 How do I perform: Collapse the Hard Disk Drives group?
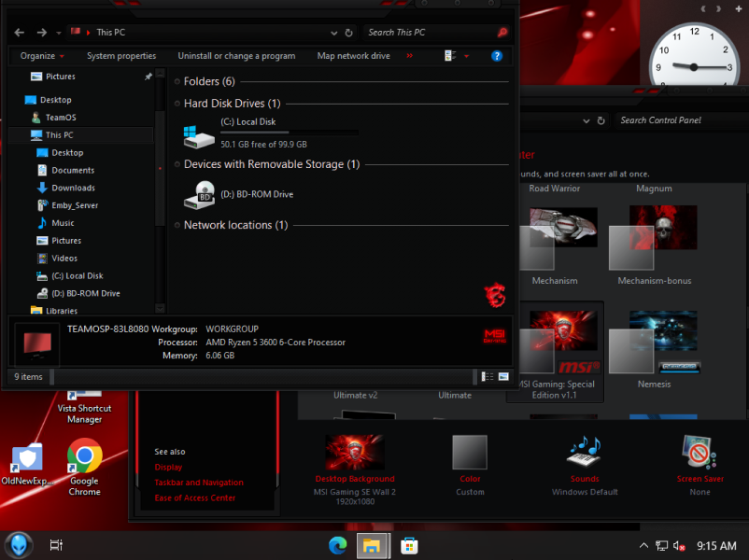tap(177, 104)
